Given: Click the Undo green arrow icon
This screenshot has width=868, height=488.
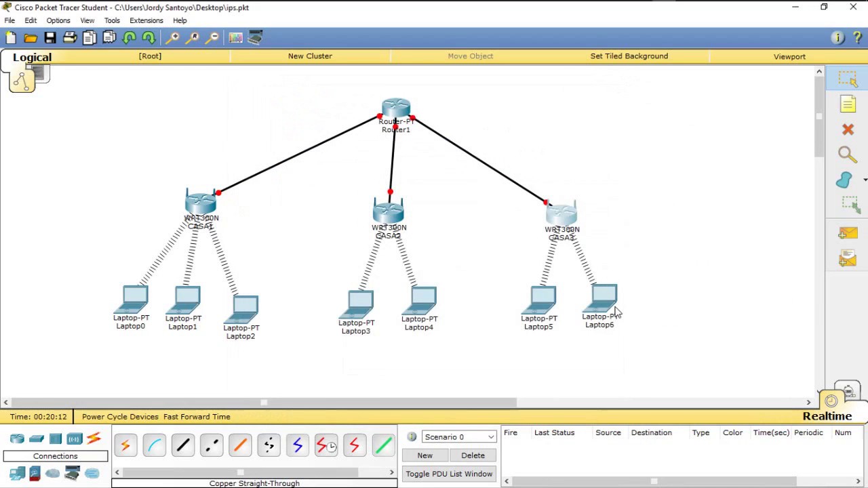Looking at the screenshot, I should click(x=129, y=38).
